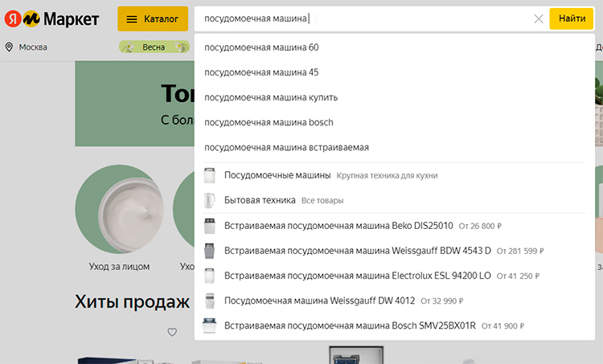This screenshot has width=603, height=364.
Task: Click inside the search input field
Action: pos(362,18)
